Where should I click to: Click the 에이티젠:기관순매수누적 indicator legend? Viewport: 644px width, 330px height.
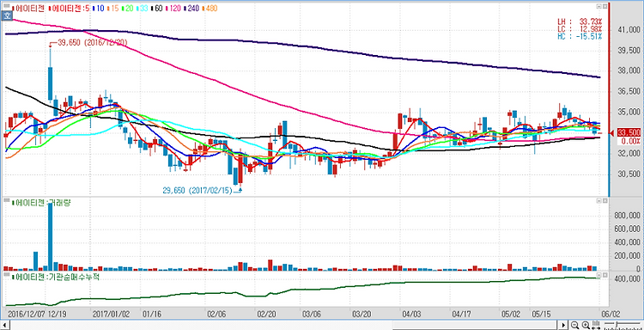pos(57,277)
